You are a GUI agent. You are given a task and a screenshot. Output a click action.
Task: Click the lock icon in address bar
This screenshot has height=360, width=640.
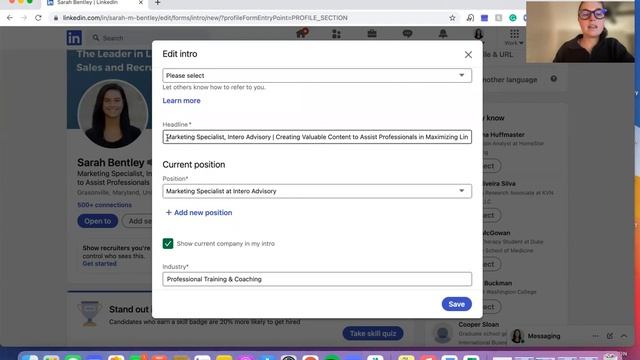tap(56, 18)
